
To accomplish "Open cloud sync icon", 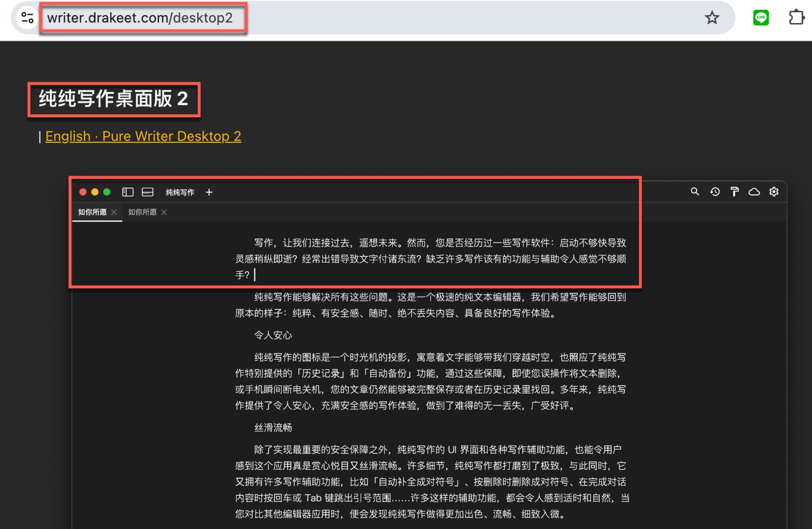I will (754, 191).
